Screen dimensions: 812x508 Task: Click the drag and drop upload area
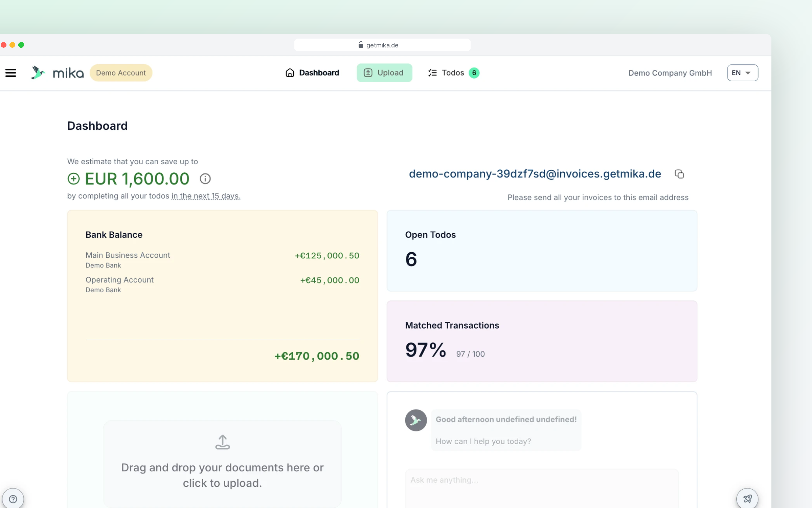click(222, 464)
